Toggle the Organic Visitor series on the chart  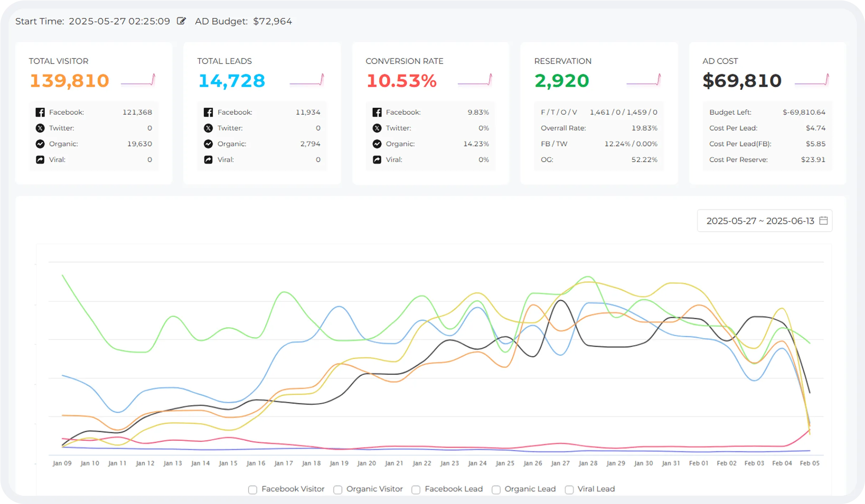pos(338,489)
